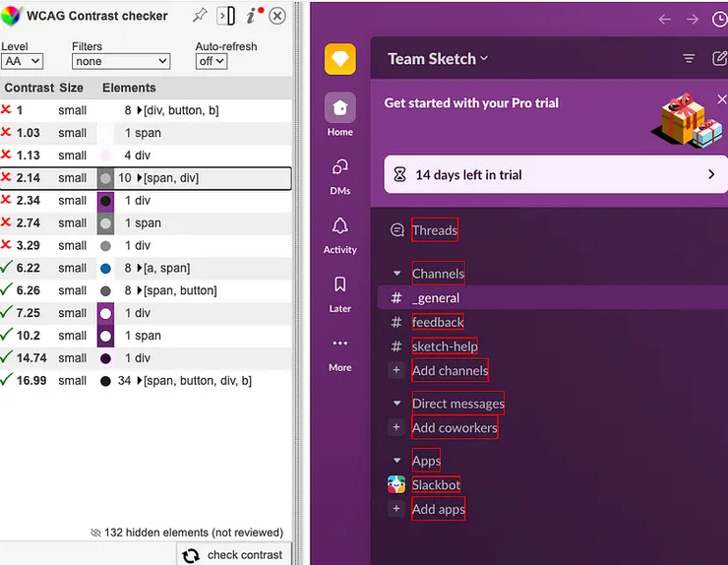Click the gift box illustration in trial banner
This screenshot has height=565, width=728.
click(687, 120)
